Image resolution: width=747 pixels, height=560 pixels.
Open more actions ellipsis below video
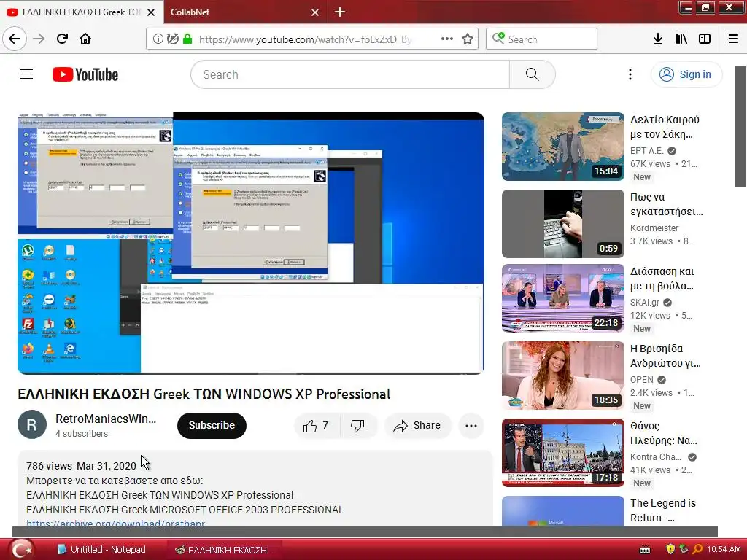point(471,426)
